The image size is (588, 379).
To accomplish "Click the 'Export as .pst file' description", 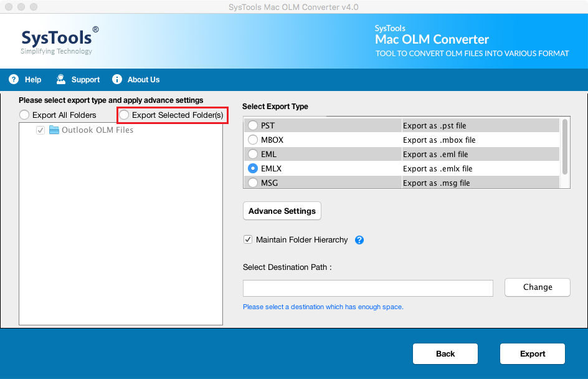I will [x=434, y=126].
